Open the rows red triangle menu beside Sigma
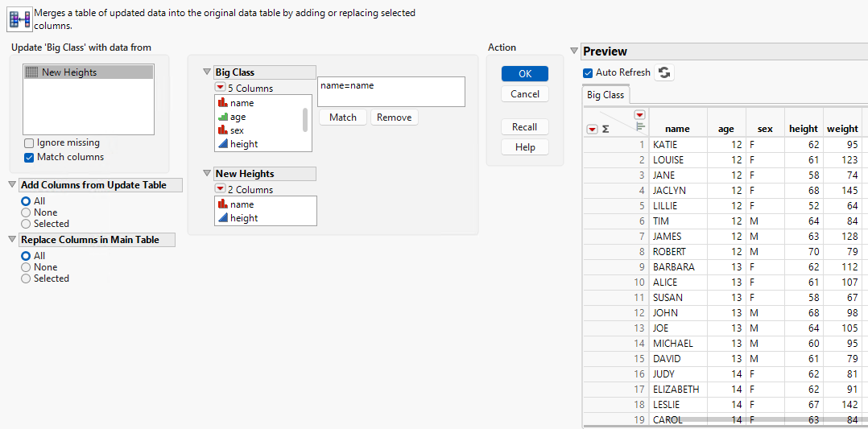The image size is (868, 429). point(592,129)
